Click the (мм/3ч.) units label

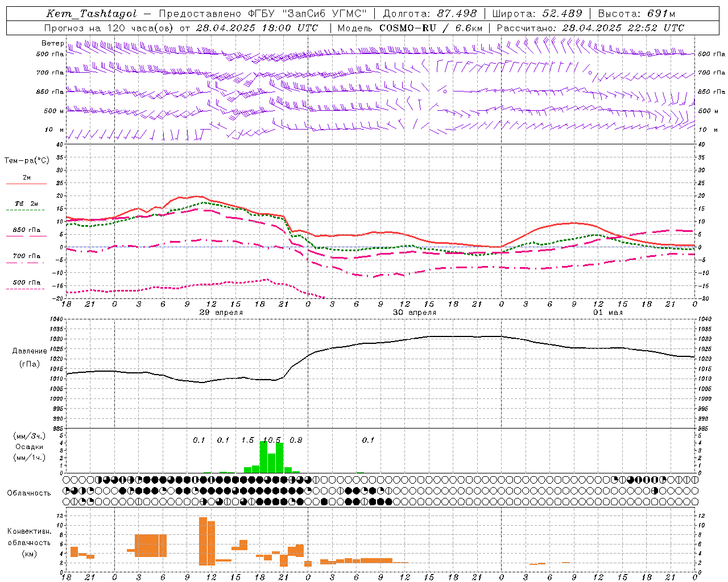click(x=29, y=436)
